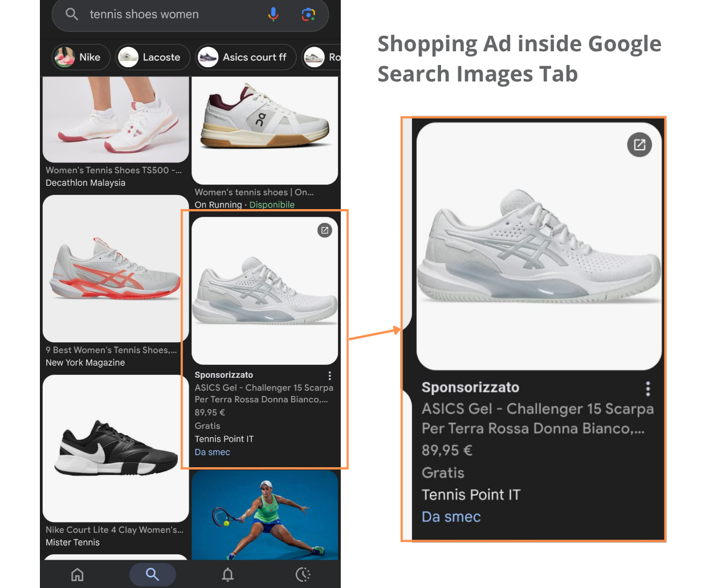Screen dimensions: 709x588
Task: Open 'Tennis Point IT' seller in small ad
Action: point(224,439)
